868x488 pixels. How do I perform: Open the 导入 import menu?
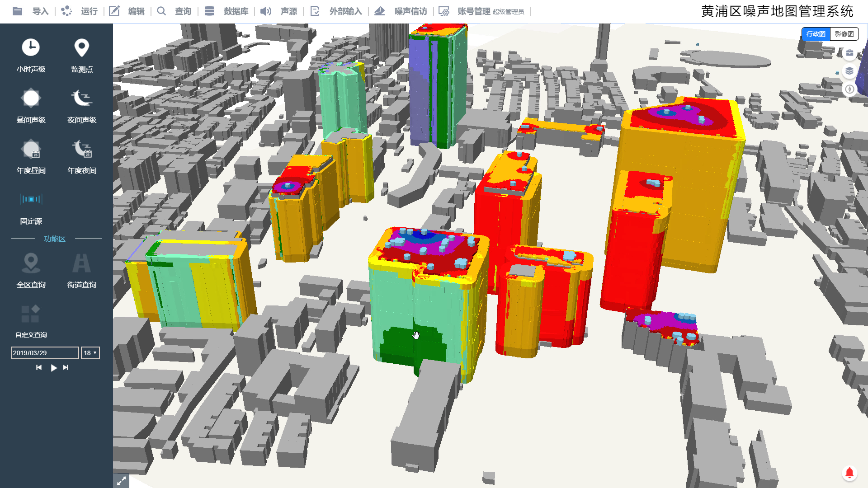click(x=40, y=11)
